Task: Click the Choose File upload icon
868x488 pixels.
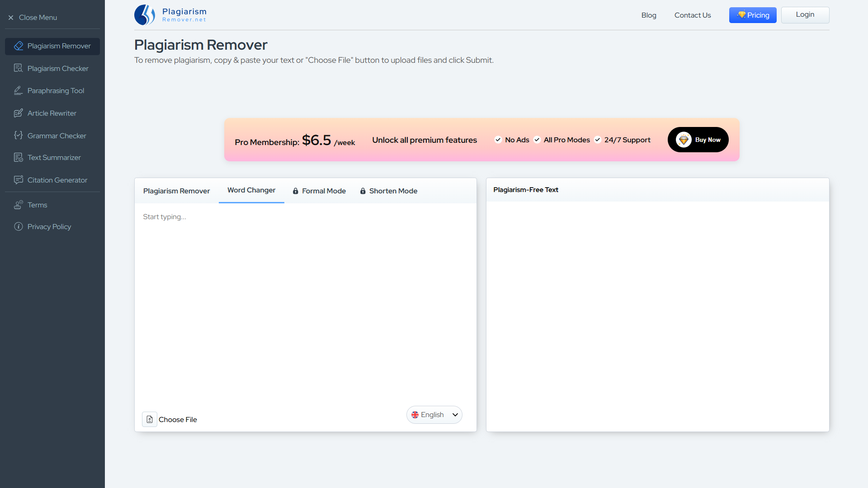Action: click(150, 419)
